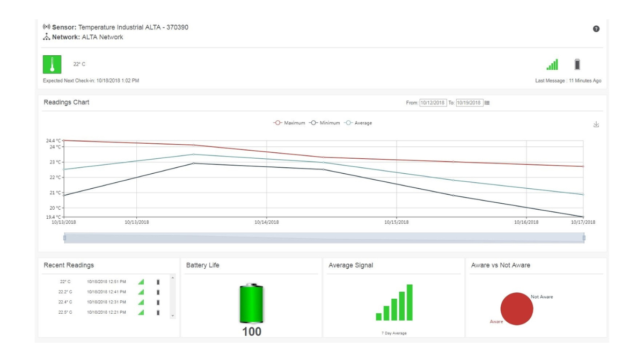Viewport: 644px width, 362px height.
Task: Open the date range list menu icon
Action: coord(487,103)
